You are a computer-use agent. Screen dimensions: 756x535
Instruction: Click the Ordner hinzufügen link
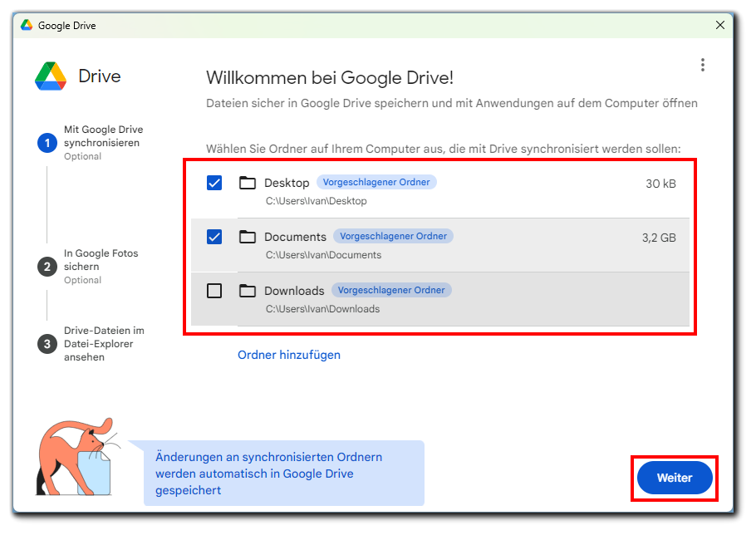pos(289,355)
